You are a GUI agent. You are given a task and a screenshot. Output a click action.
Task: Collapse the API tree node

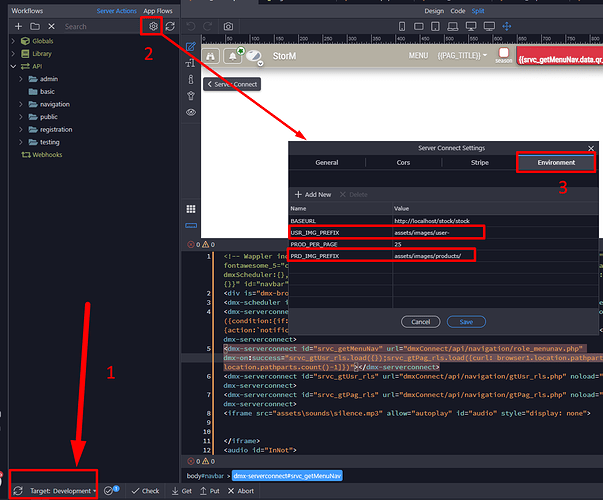tap(13, 66)
